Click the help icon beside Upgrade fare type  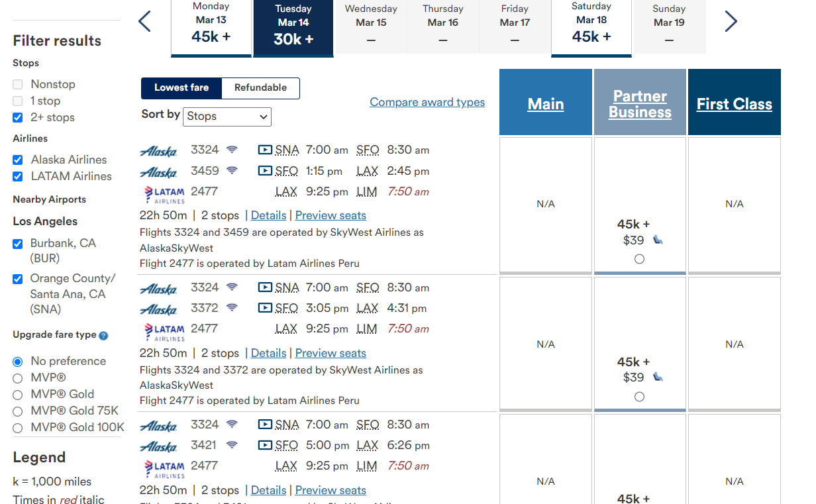click(x=103, y=336)
